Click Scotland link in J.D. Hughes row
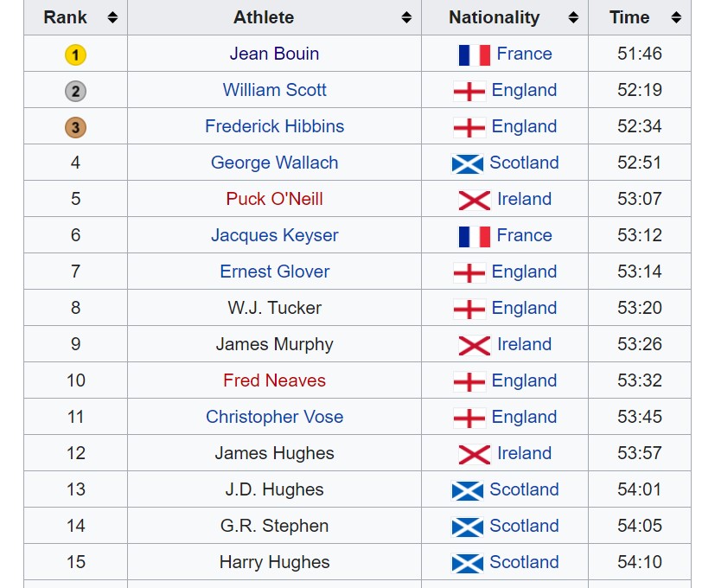 point(524,489)
